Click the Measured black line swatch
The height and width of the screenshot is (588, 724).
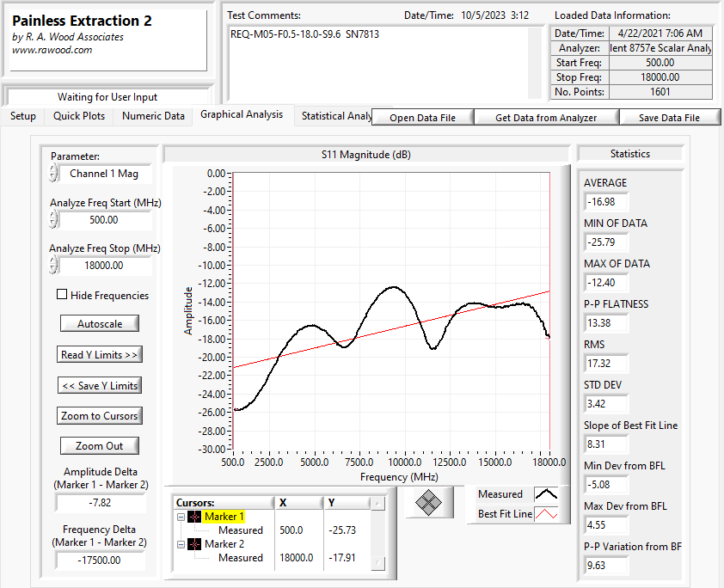[x=546, y=494]
